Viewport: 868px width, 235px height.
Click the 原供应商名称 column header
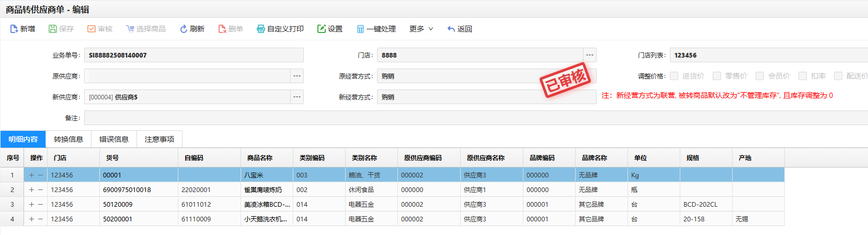tap(492, 158)
